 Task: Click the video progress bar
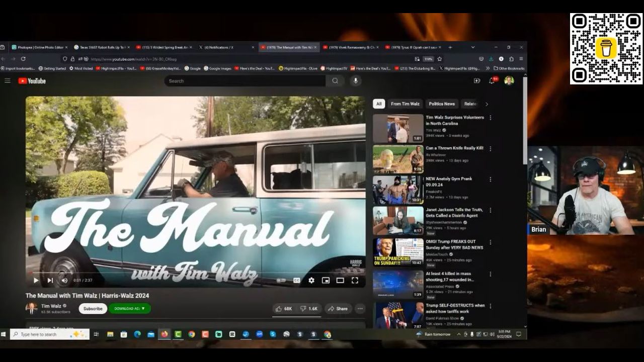pyautogui.click(x=196, y=273)
